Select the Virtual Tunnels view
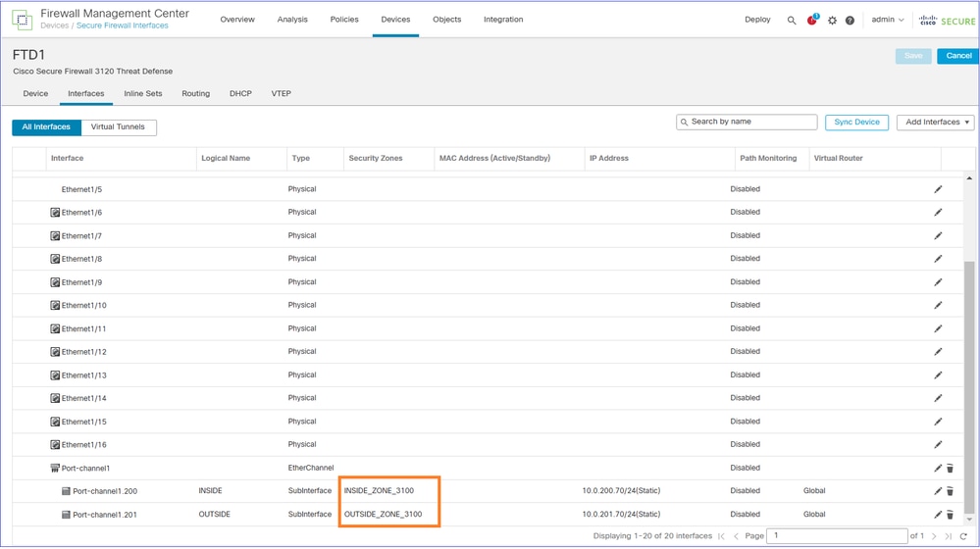 [x=118, y=126]
